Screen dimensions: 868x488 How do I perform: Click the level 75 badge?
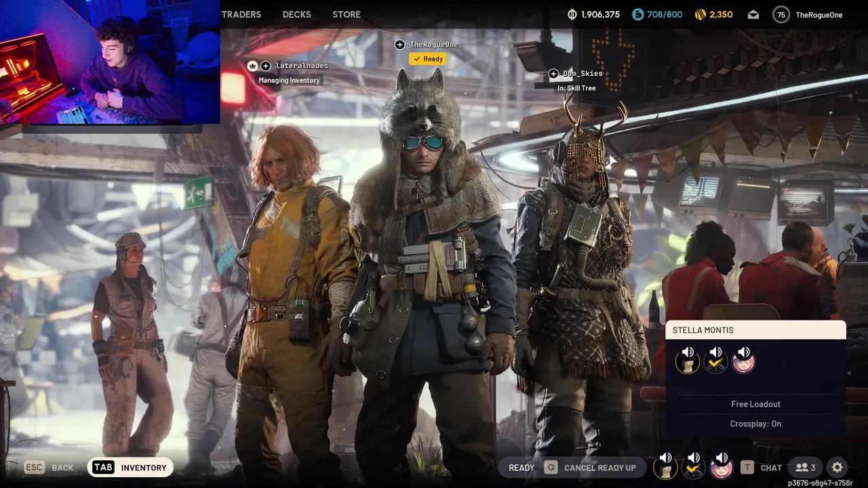pos(781,15)
